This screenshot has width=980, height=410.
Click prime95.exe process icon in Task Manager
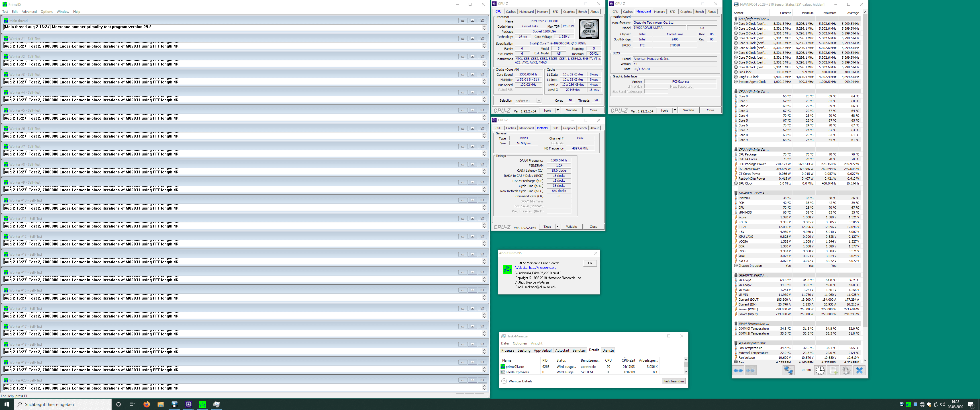503,367
